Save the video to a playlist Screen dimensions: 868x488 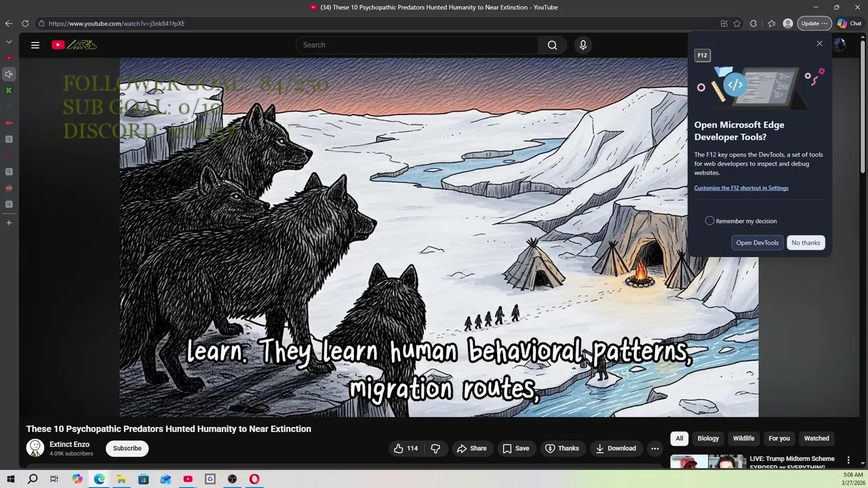(x=516, y=448)
